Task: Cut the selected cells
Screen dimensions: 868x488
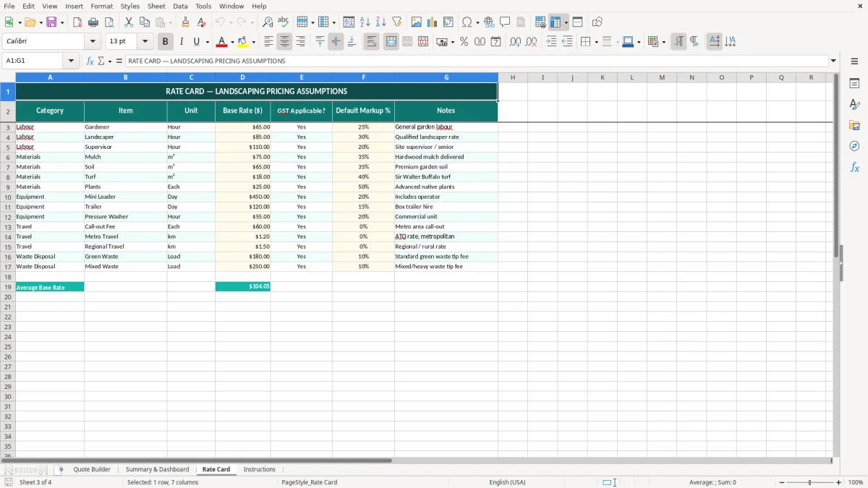Action: tap(129, 22)
